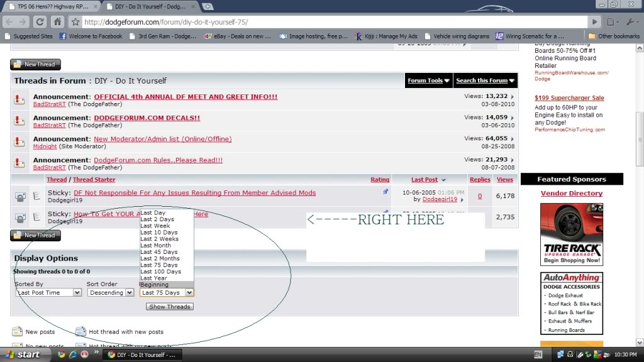This screenshot has height=362, width=644.
Task: Reload the page with refresh icon
Action: (40, 22)
